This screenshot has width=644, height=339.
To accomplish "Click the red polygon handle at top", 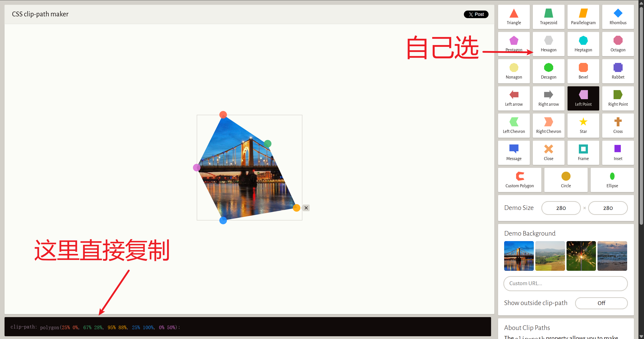I will click(223, 115).
